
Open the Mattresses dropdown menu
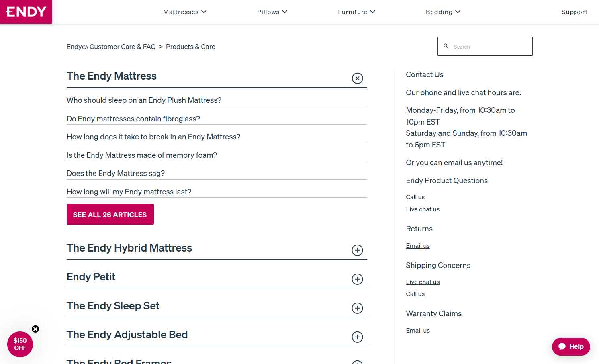click(185, 12)
